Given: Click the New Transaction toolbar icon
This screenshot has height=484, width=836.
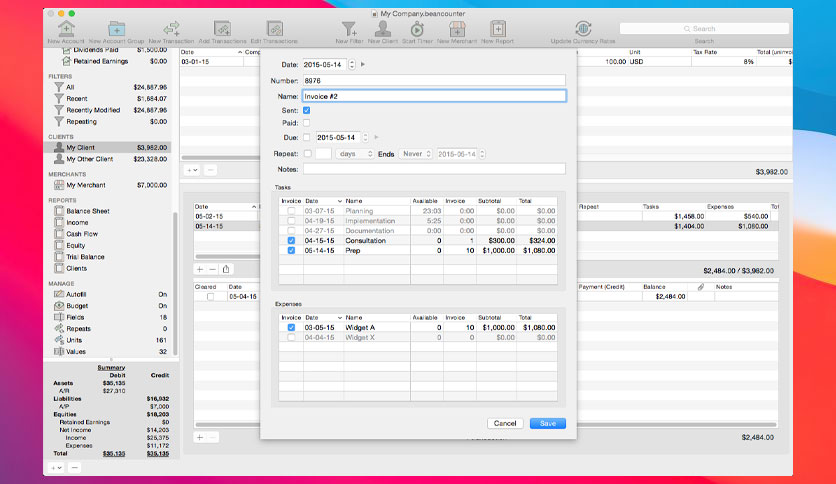Looking at the screenshot, I should 171,29.
